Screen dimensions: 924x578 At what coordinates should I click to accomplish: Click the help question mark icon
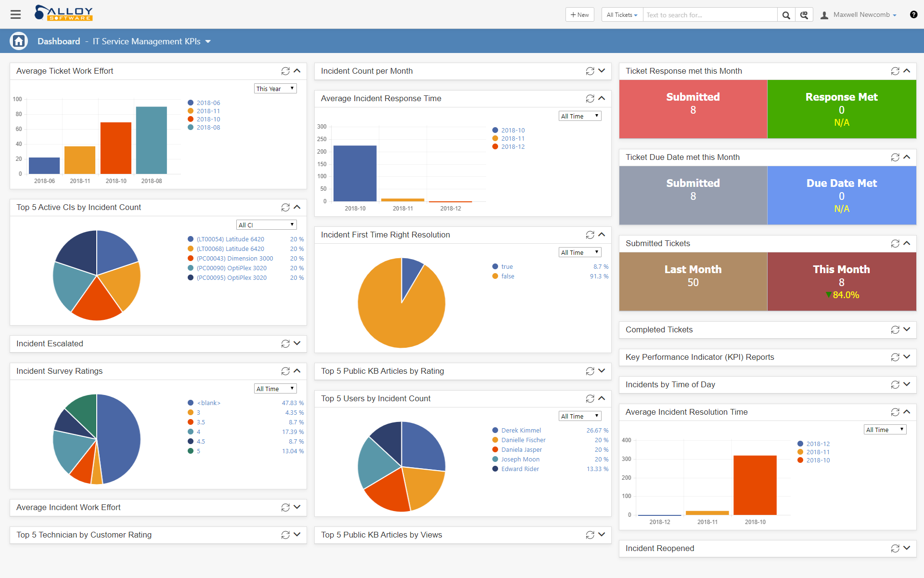point(913,14)
